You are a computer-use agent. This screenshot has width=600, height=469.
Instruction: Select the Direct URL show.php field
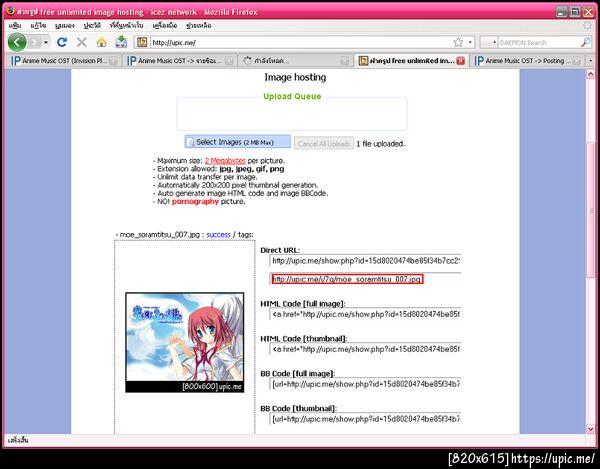point(365,261)
